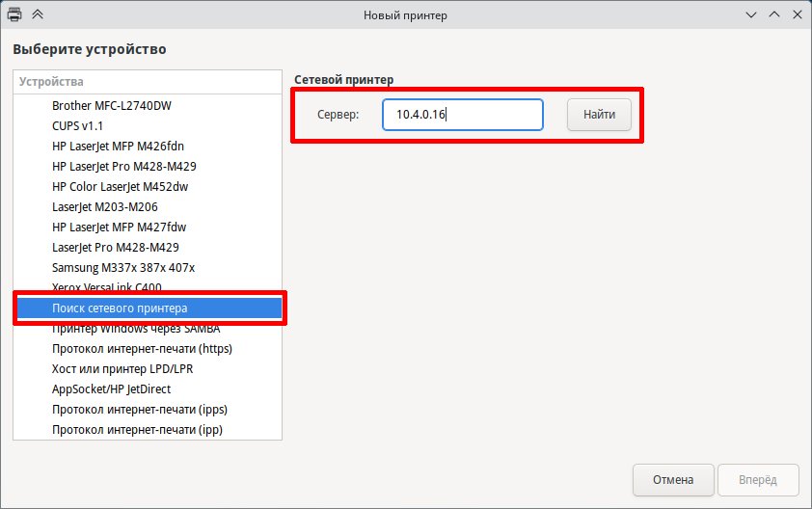Click the Устройства column header
The width and height of the screenshot is (812, 509).
pos(148,82)
